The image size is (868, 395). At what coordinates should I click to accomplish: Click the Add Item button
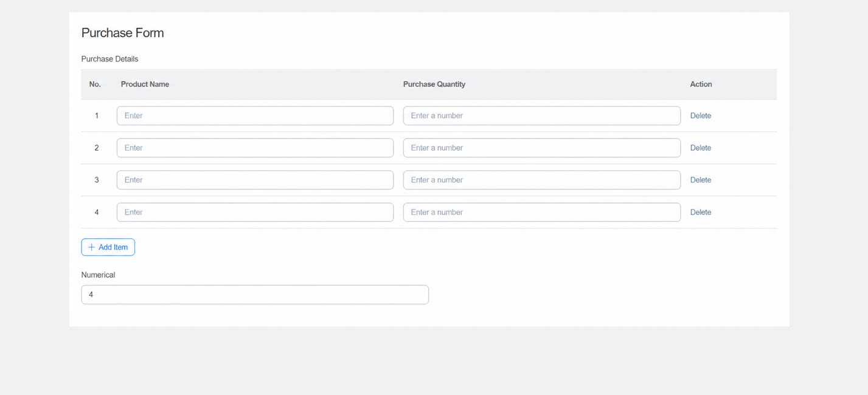[108, 247]
